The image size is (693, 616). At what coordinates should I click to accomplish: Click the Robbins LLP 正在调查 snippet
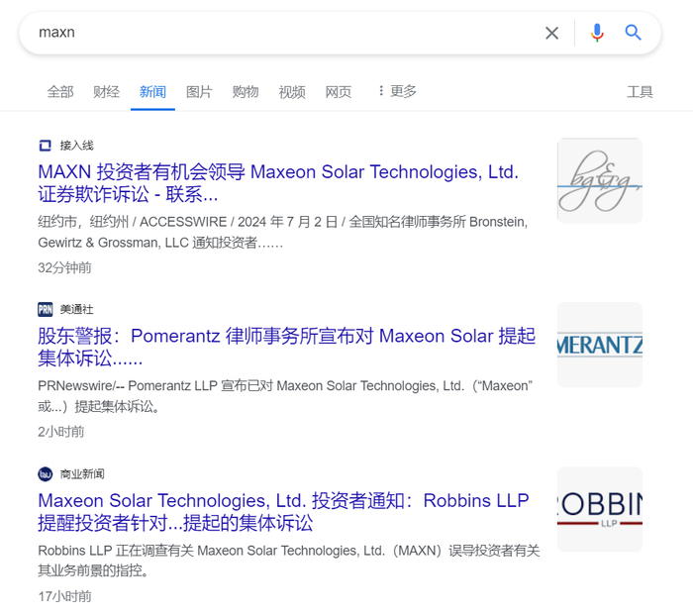point(289,561)
